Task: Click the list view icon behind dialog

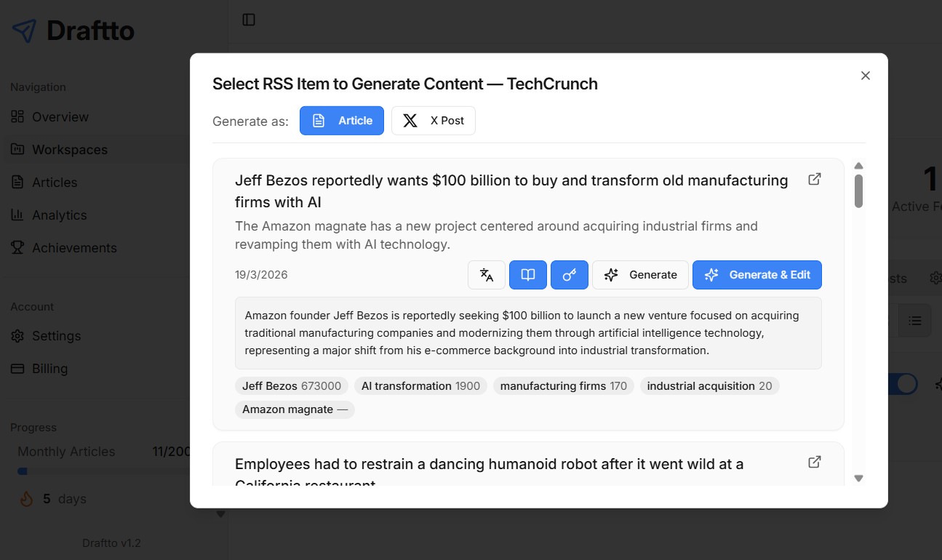Action: click(x=915, y=321)
